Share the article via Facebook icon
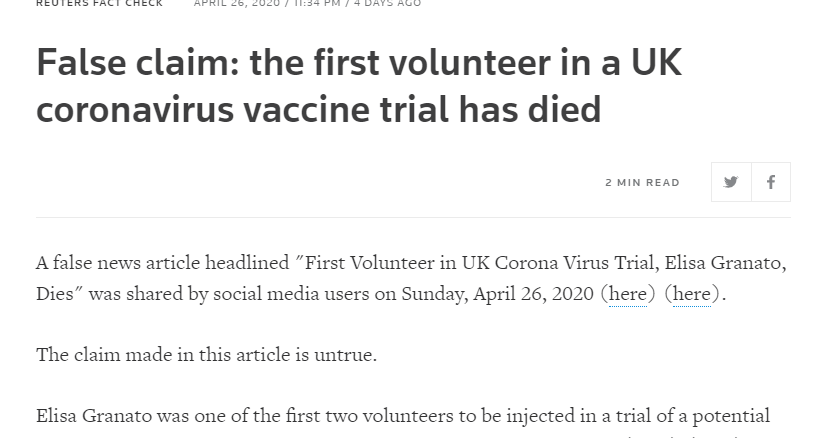 pos(771,182)
